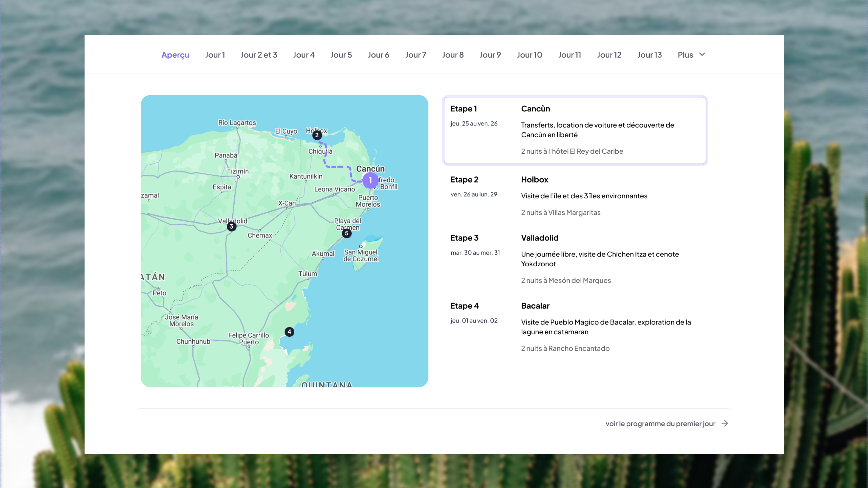Open the Jour 13 tab
Image resolution: width=868 pixels, height=488 pixels.
point(649,54)
